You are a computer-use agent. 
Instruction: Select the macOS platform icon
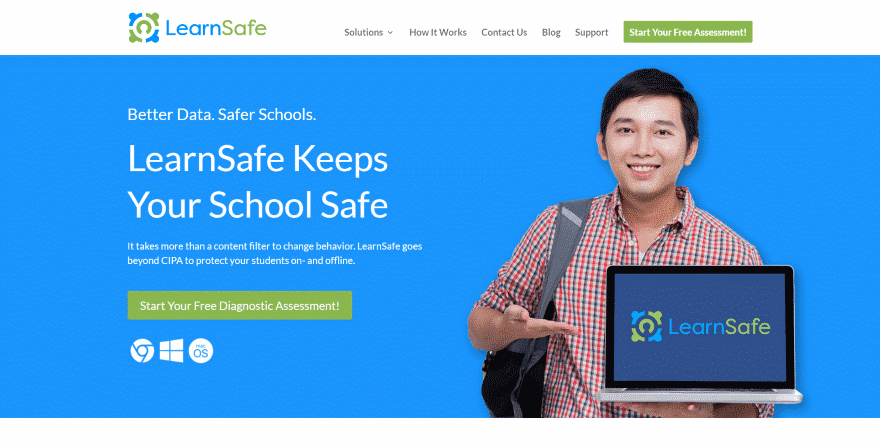coord(201,351)
